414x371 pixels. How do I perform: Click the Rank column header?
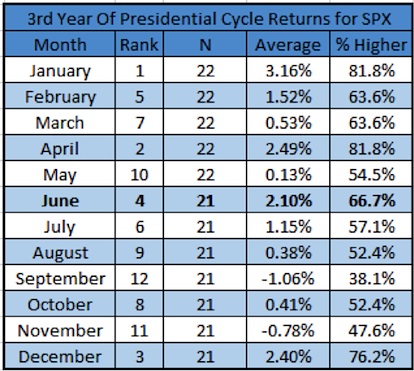139,44
